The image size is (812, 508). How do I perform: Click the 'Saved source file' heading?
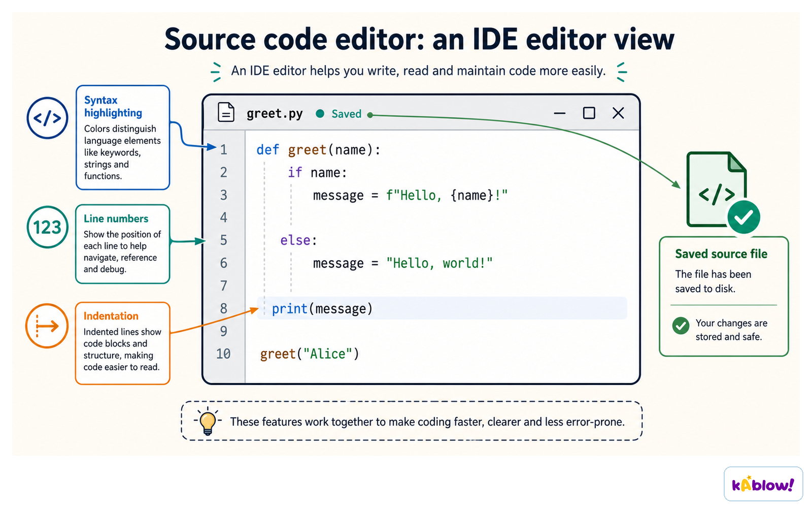[721, 254]
